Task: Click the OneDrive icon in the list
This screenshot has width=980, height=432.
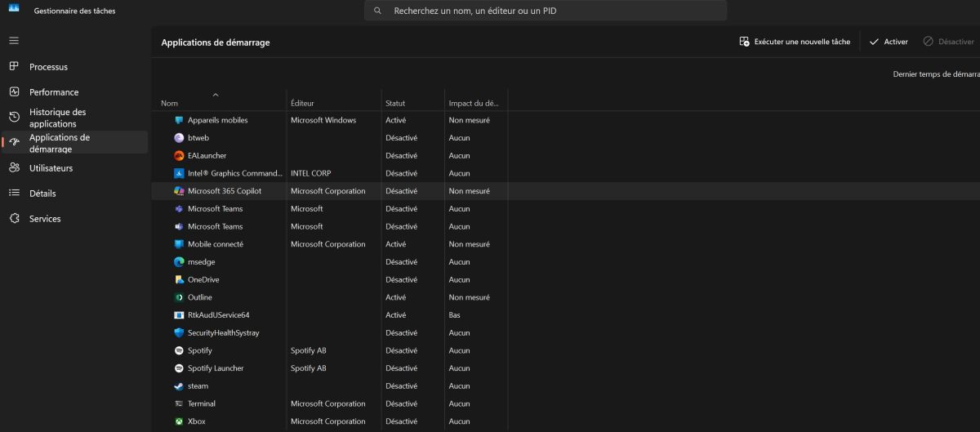Action: point(179,279)
